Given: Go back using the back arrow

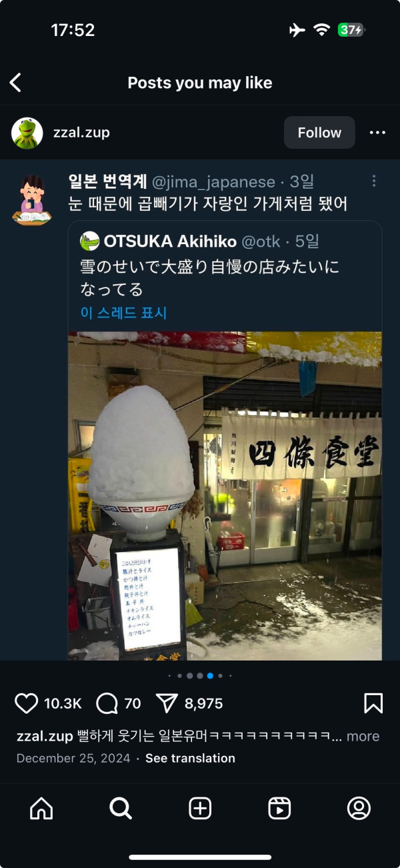Looking at the screenshot, I should coord(15,83).
